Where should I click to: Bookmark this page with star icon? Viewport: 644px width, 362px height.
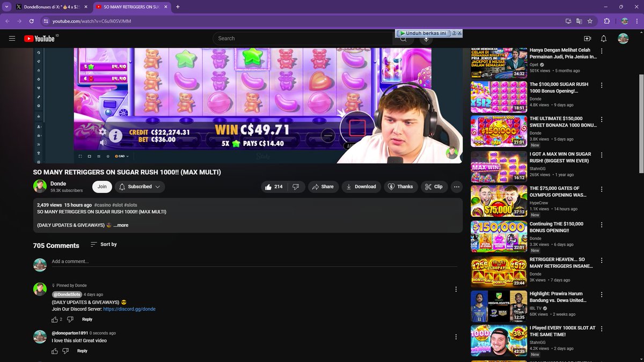(x=590, y=21)
